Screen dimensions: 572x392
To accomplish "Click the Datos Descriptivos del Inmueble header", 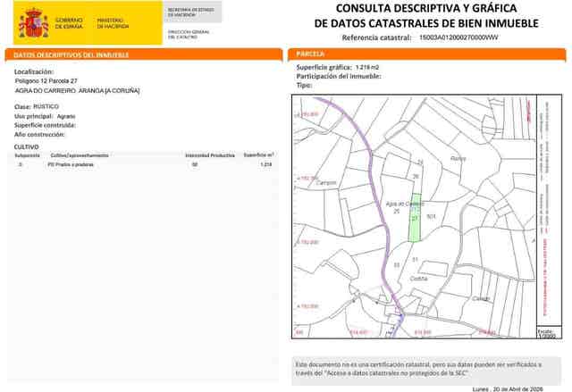I will pos(71,54).
